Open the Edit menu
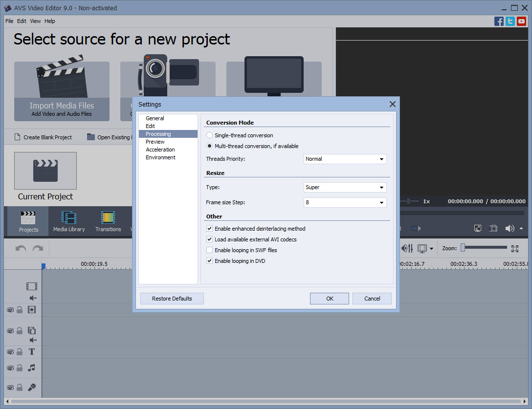This screenshot has height=409, width=532. [22, 21]
